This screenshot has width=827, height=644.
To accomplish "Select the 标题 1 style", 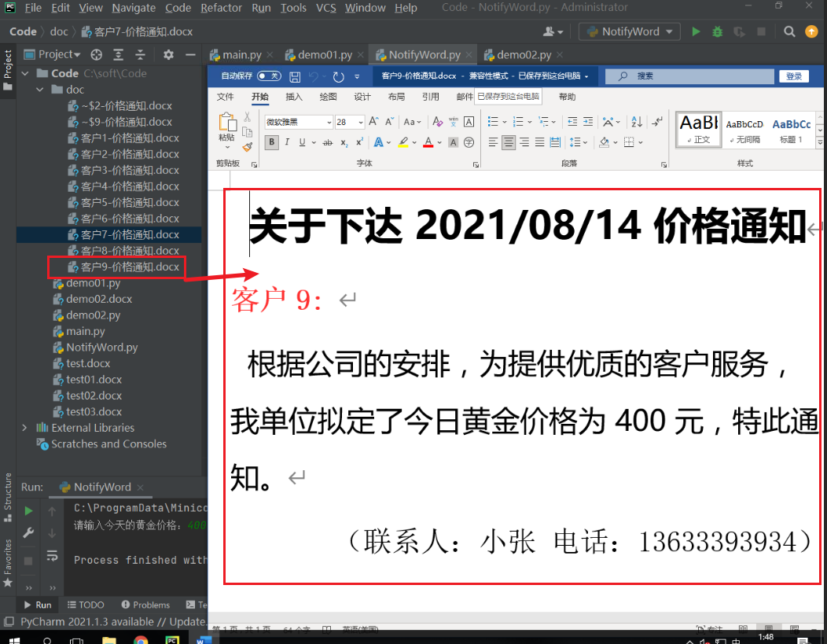I will pos(791,131).
